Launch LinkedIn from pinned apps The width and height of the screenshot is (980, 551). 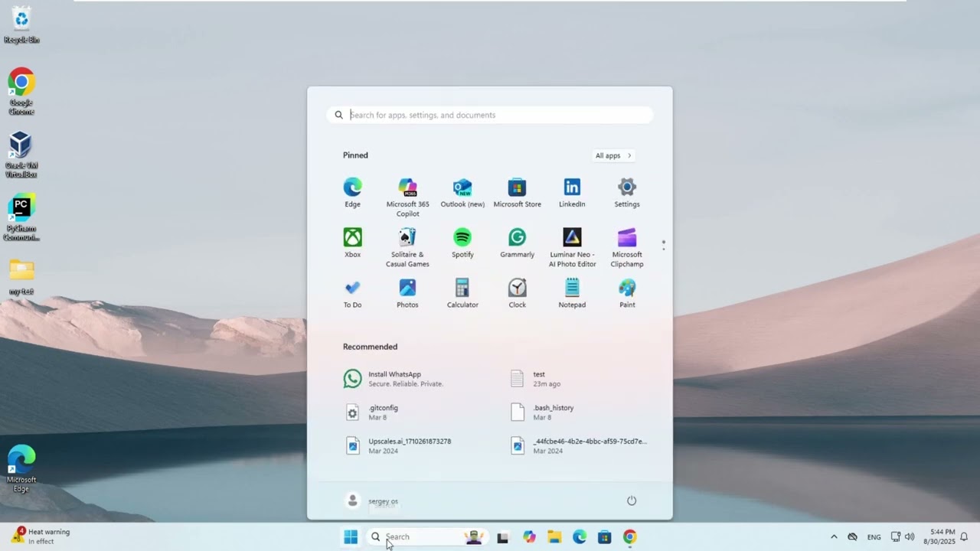572,193
